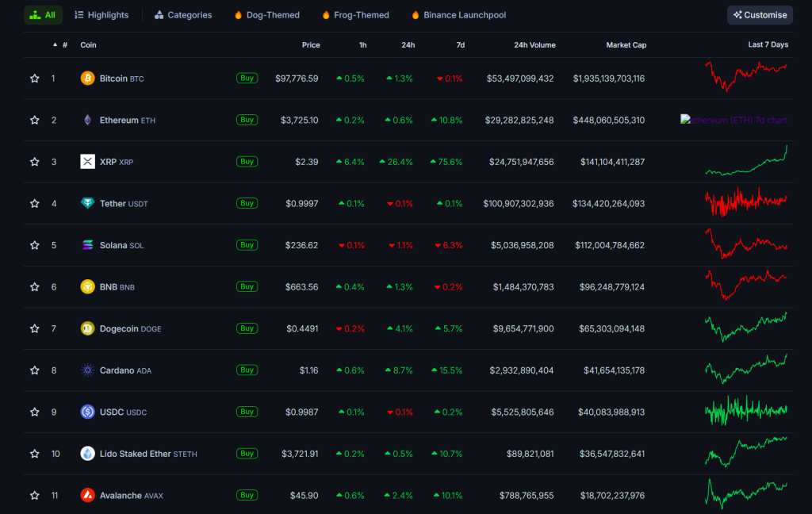Sort by the Market Cap column

point(626,45)
